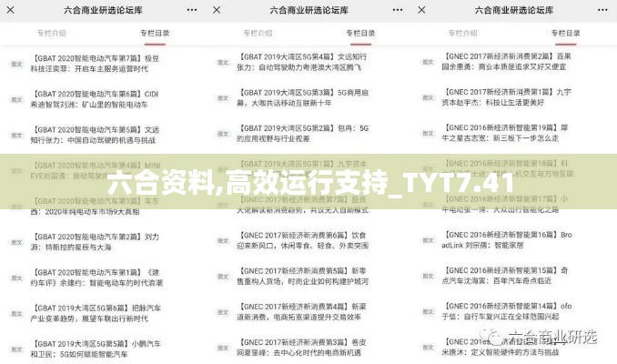
Task: Click 图文 icon beside GBAT 2019 第5篇 小鹏汽车
Action: (17, 349)
